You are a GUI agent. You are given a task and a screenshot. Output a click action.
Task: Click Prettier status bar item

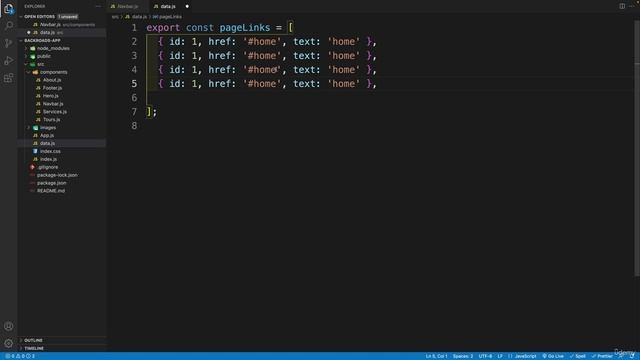point(602,356)
